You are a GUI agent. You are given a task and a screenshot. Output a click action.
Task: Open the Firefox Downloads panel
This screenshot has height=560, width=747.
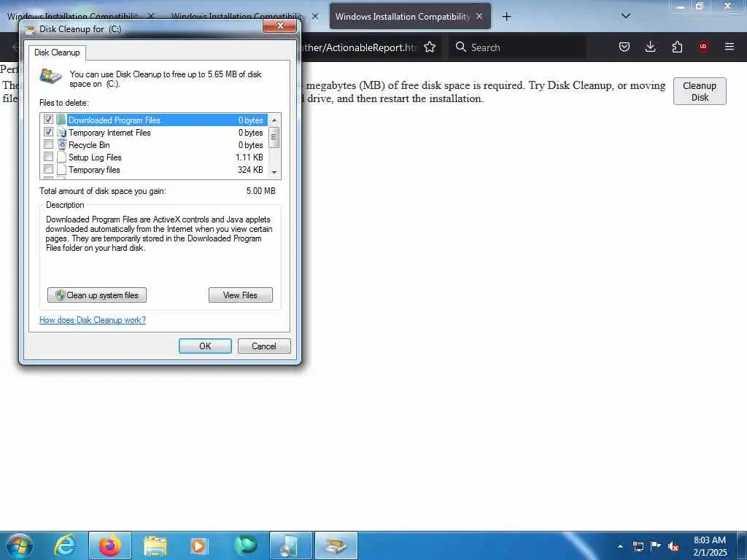click(651, 47)
